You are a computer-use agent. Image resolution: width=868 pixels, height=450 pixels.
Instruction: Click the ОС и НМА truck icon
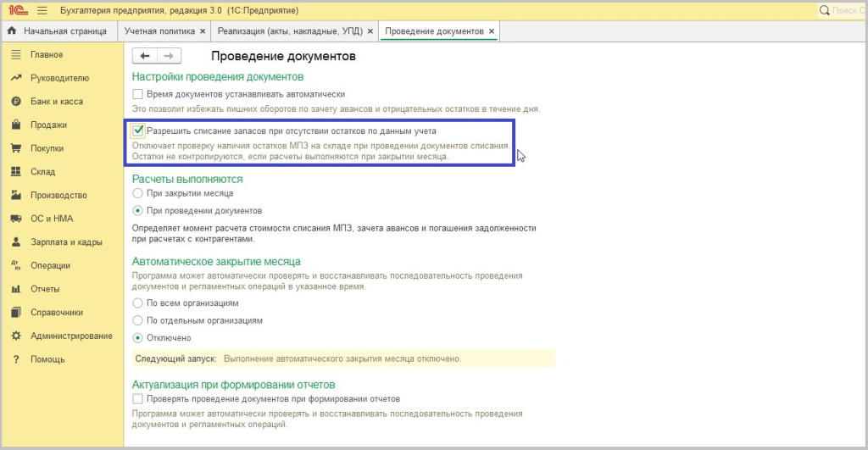tap(16, 219)
